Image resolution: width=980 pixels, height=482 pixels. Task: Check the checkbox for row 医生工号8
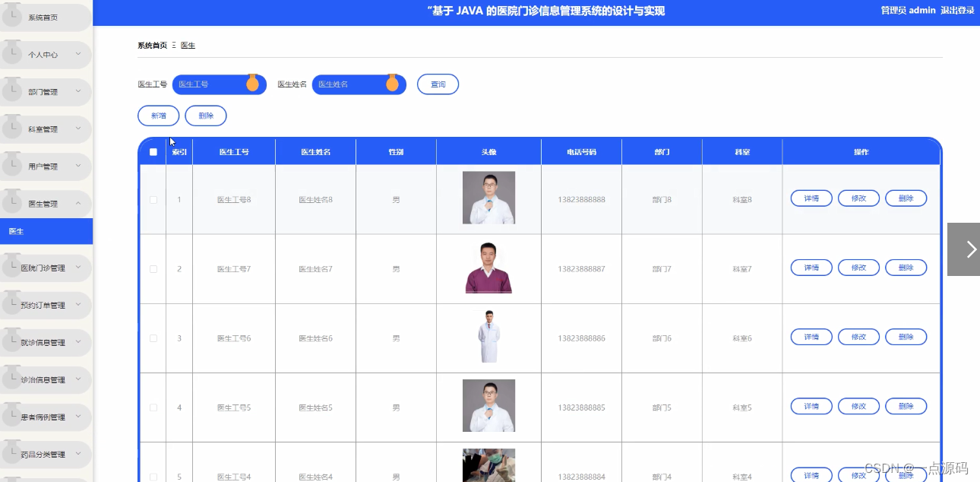click(153, 200)
